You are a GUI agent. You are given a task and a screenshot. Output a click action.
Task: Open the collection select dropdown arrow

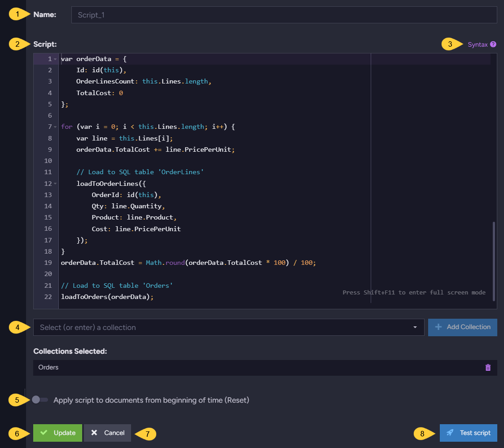point(415,327)
